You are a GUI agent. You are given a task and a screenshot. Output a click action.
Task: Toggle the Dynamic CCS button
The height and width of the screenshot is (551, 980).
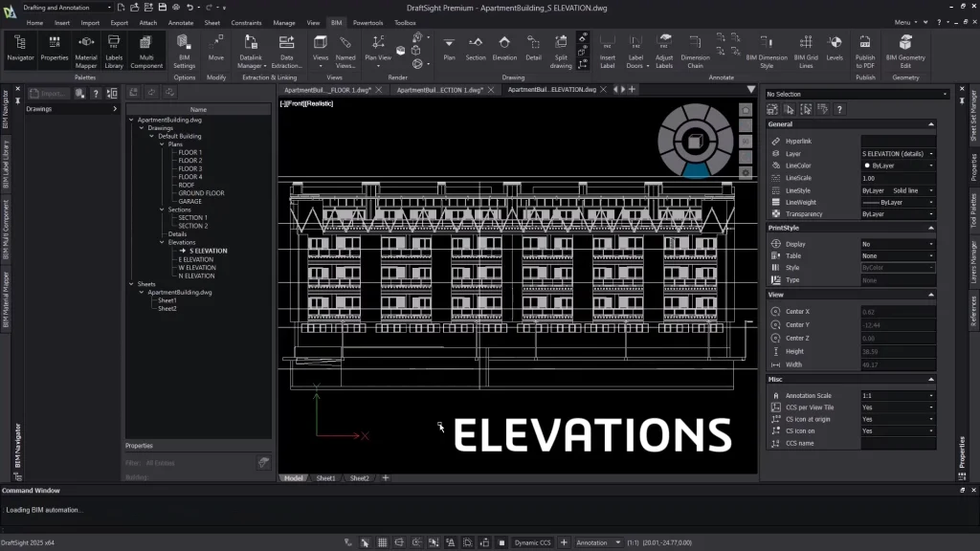(x=532, y=542)
